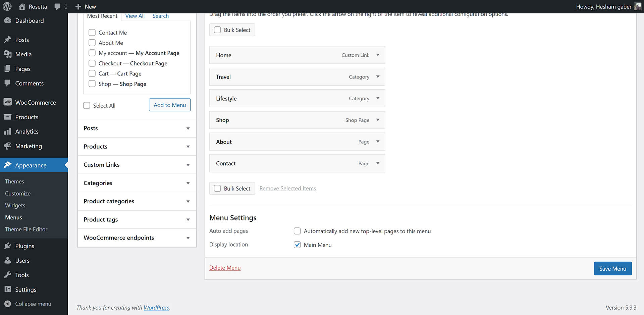Enable automatically add new top-level pages
Image resolution: width=644 pixels, height=315 pixels.
point(297,231)
